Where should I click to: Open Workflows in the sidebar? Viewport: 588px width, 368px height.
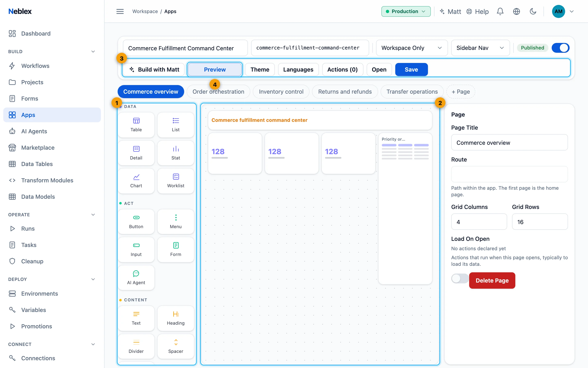point(52,66)
